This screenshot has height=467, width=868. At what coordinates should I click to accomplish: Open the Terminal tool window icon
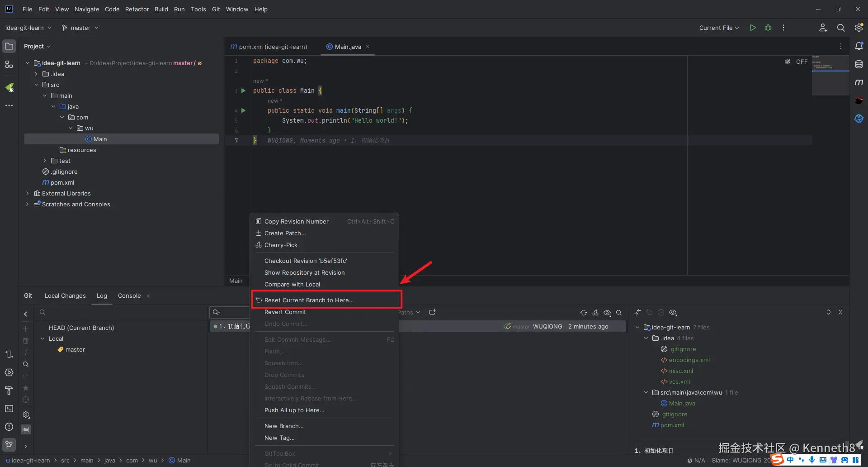click(x=9, y=409)
